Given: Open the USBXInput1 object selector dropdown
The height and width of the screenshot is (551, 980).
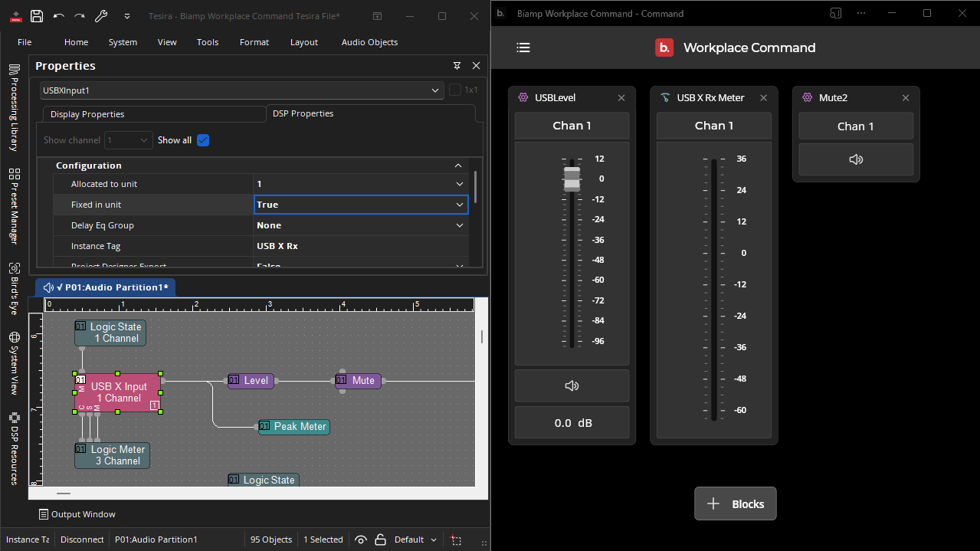Looking at the screenshot, I should 436,90.
